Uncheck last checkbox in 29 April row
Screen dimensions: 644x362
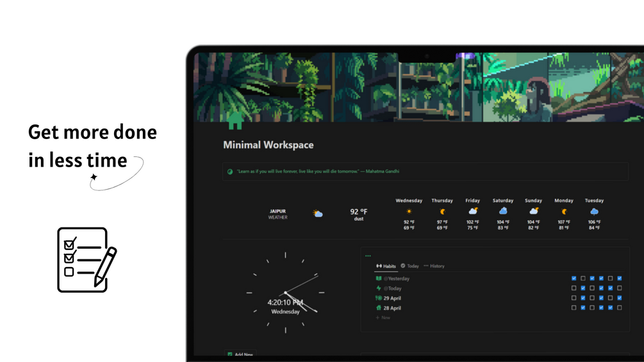[x=620, y=298]
